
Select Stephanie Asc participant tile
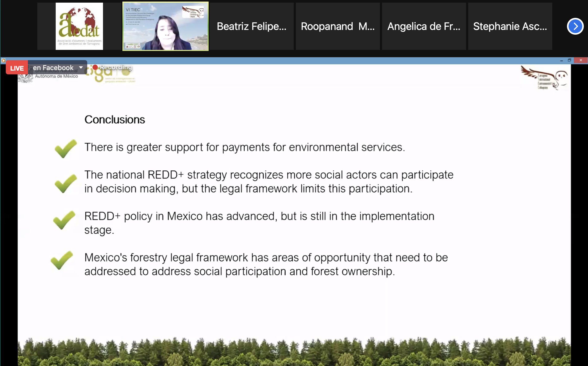pyautogui.click(x=510, y=26)
